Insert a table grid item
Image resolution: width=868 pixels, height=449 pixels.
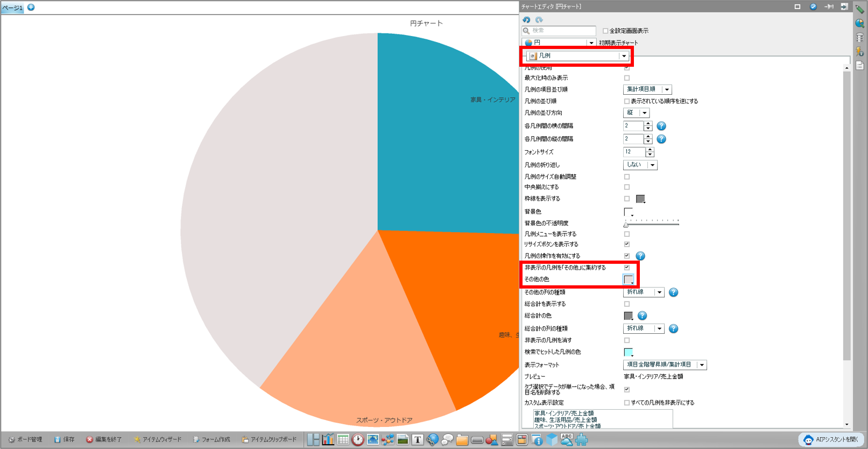pyautogui.click(x=343, y=440)
